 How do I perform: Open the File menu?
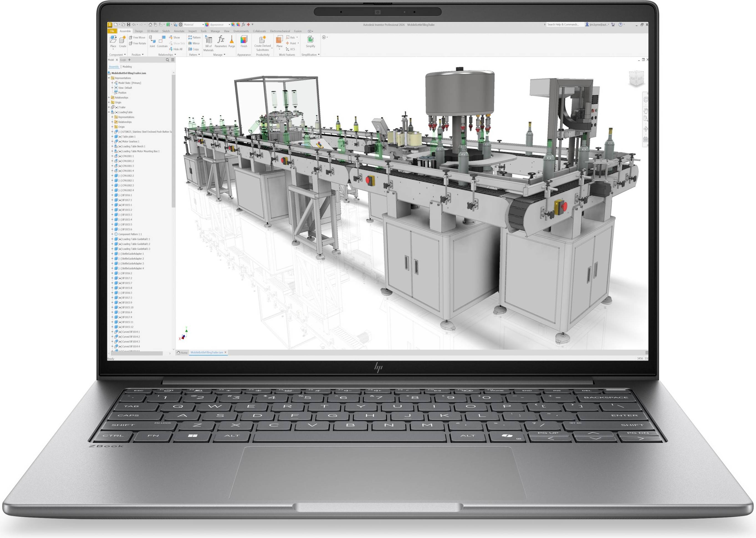click(112, 31)
